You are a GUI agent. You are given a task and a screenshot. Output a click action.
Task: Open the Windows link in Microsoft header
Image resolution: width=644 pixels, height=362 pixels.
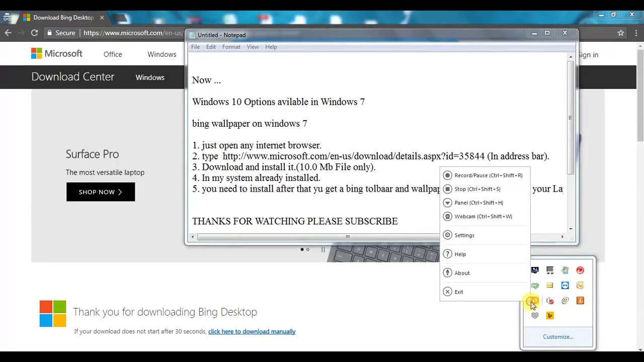click(162, 54)
